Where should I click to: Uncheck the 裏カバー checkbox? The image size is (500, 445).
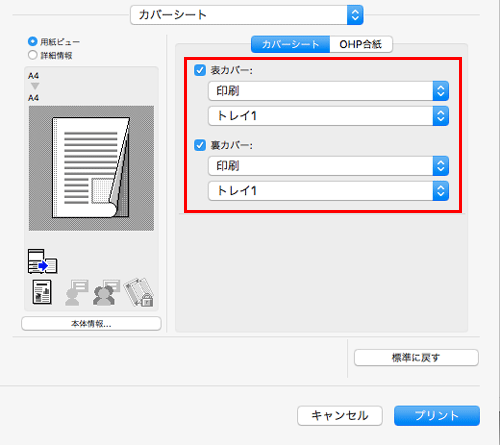click(x=200, y=145)
